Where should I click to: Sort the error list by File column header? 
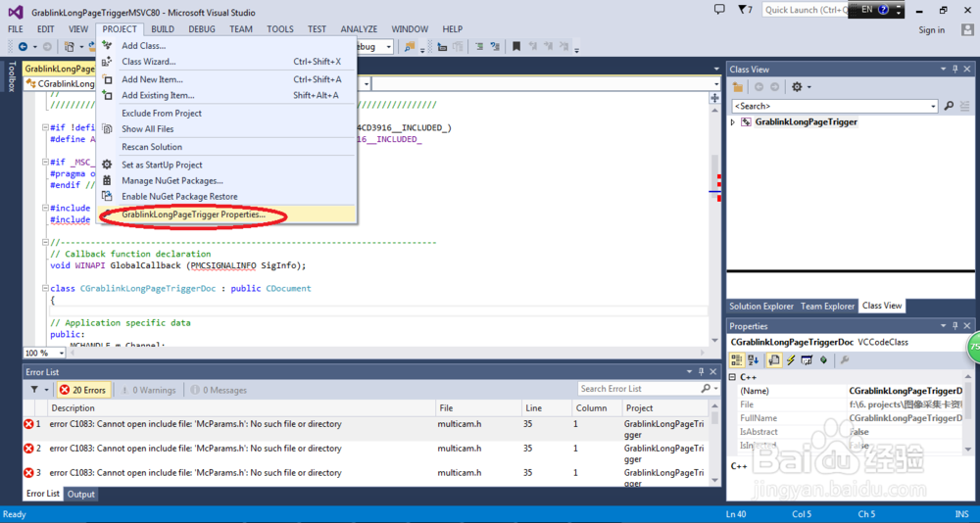click(478, 408)
